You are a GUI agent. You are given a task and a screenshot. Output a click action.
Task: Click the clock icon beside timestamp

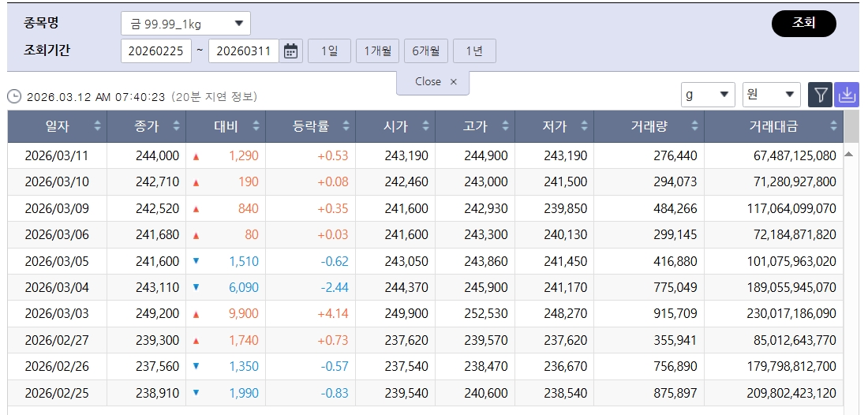14,97
